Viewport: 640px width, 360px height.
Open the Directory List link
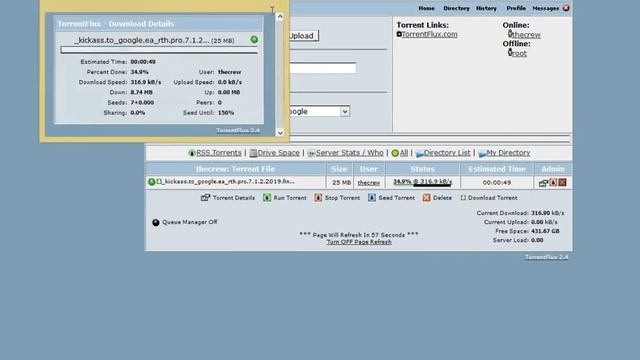(x=447, y=153)
